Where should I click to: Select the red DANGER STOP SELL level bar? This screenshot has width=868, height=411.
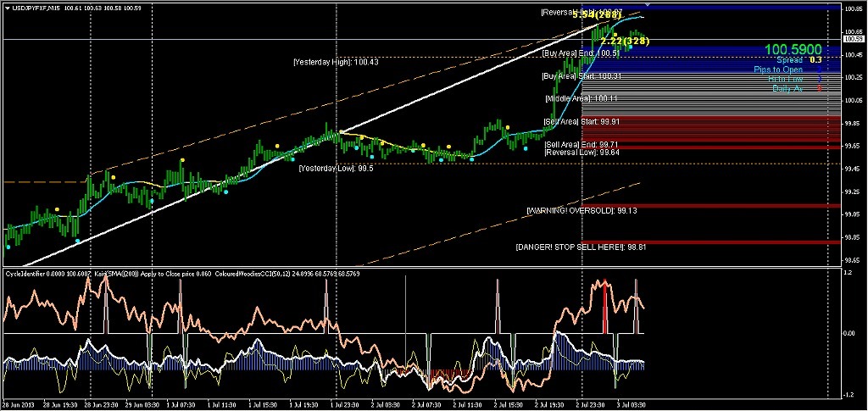tap(711, 242)
